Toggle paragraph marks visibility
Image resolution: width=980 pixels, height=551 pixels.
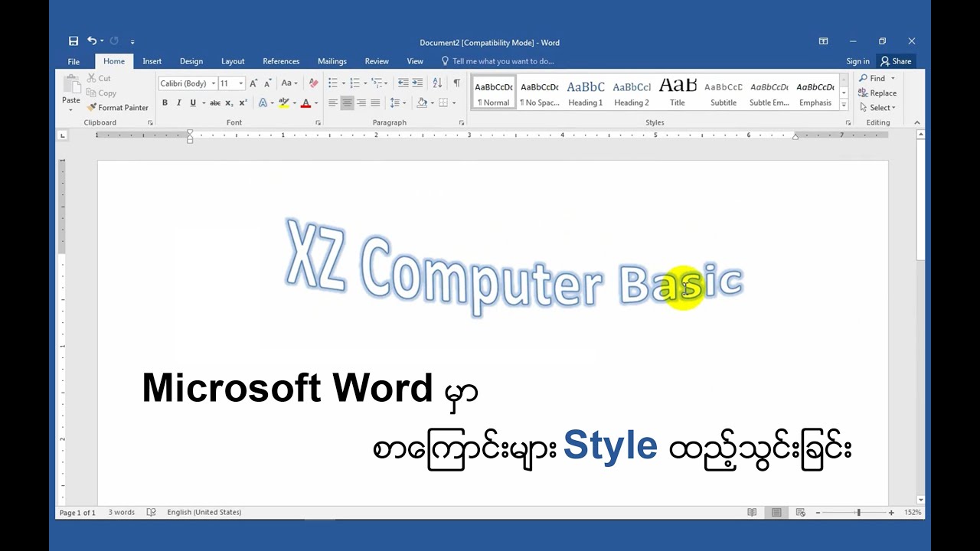456,83
